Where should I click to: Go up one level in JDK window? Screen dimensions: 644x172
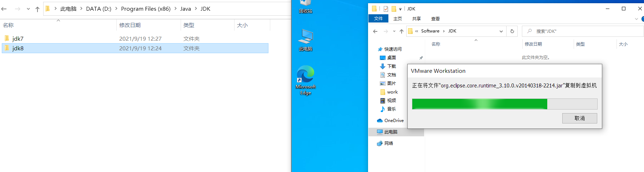click(402, 31)
